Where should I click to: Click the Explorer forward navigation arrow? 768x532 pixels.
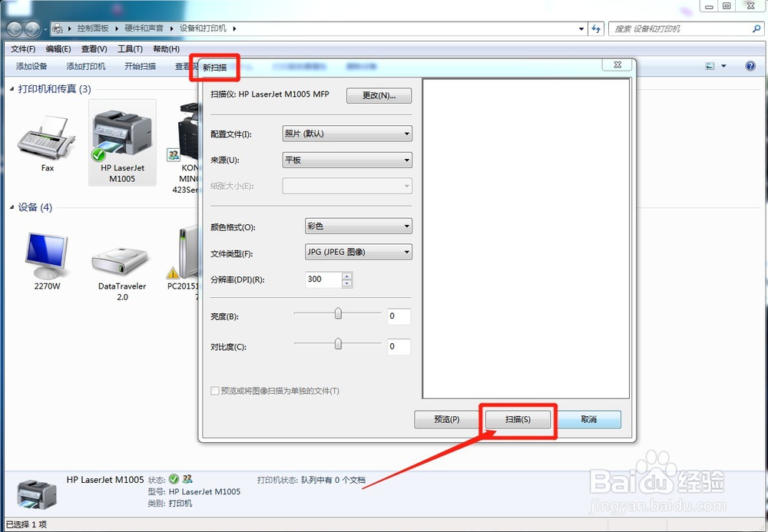(x=32, y=29)
